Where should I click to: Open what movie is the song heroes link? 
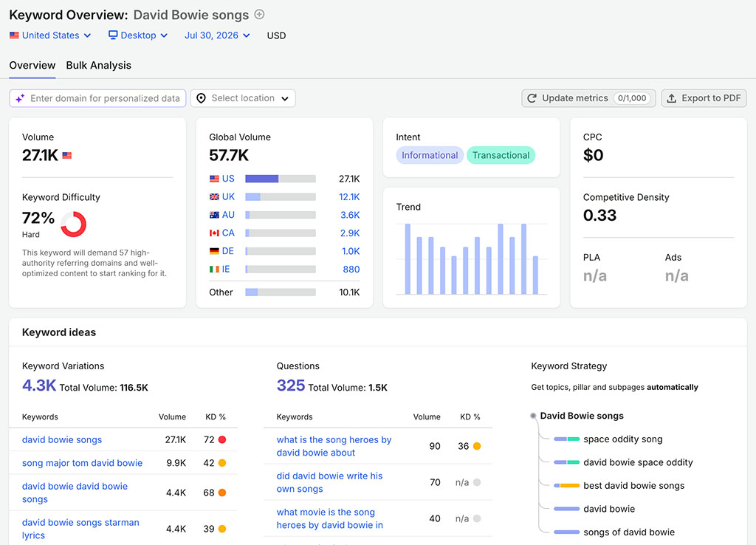click(330, 518)
